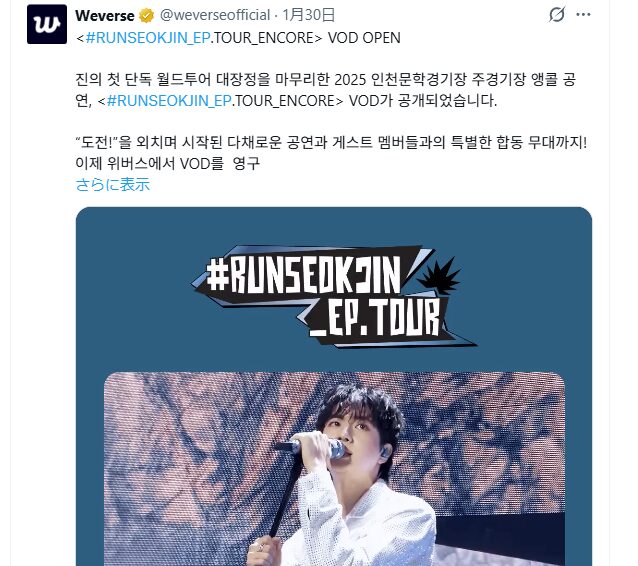This screenshot has height=566, width=638.
Task: Click the concert photo inside the poster
Action: coord(334,469)
